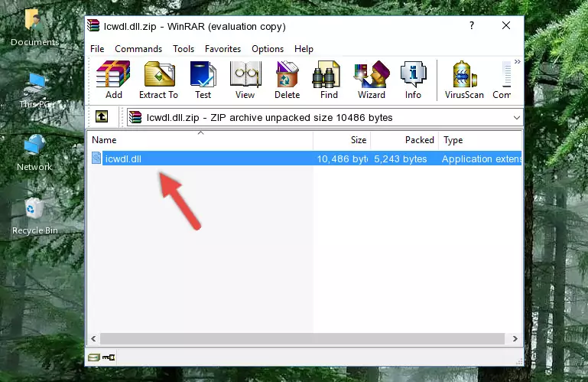The image size is (588, 382).
Task: Open the View file tool
Action: click(245, 80)
